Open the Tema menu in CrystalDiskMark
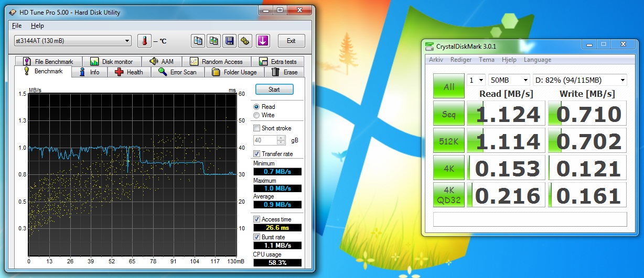 pyautogui.click(x=486, y=60)
